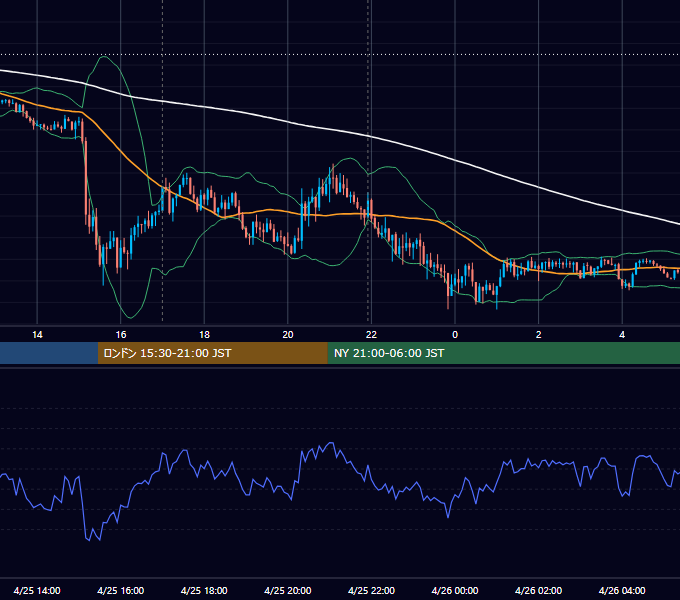
Task: Click the hour label 22 on time axis
Action: coord(371,335)
